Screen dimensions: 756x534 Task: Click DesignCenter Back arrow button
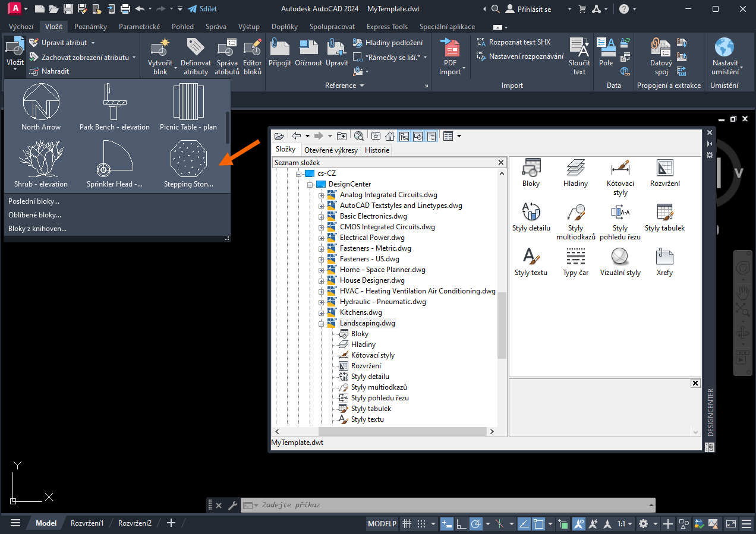click(296, 136)
